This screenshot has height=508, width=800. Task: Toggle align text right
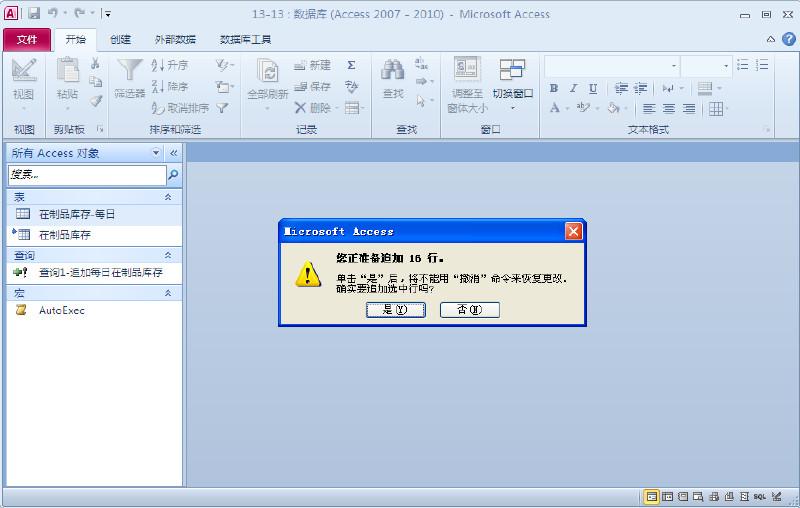coord(689,108)
